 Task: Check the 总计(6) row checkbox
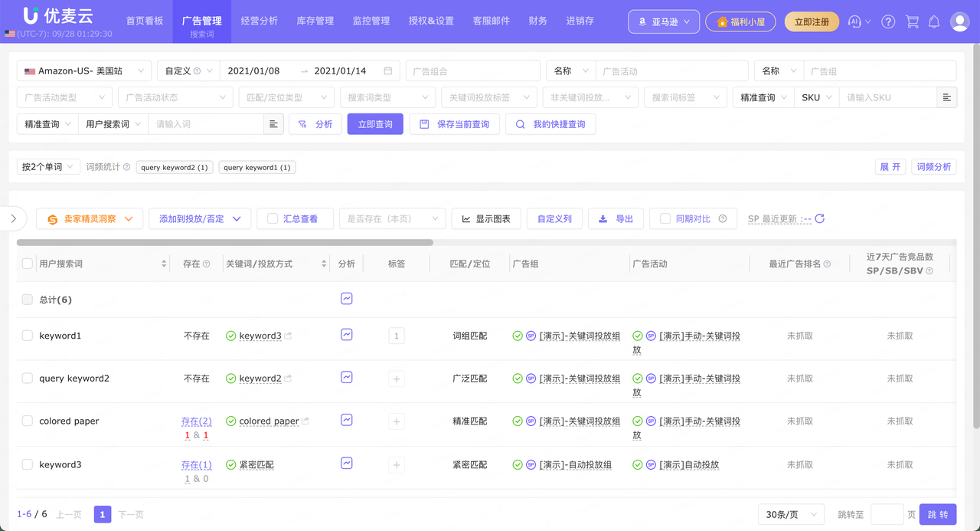28,300
